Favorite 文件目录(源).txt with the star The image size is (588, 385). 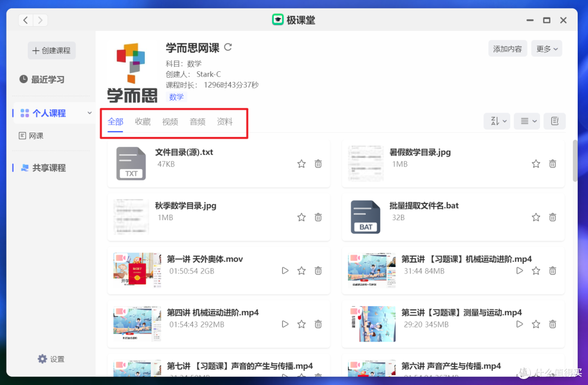(302, 164)
